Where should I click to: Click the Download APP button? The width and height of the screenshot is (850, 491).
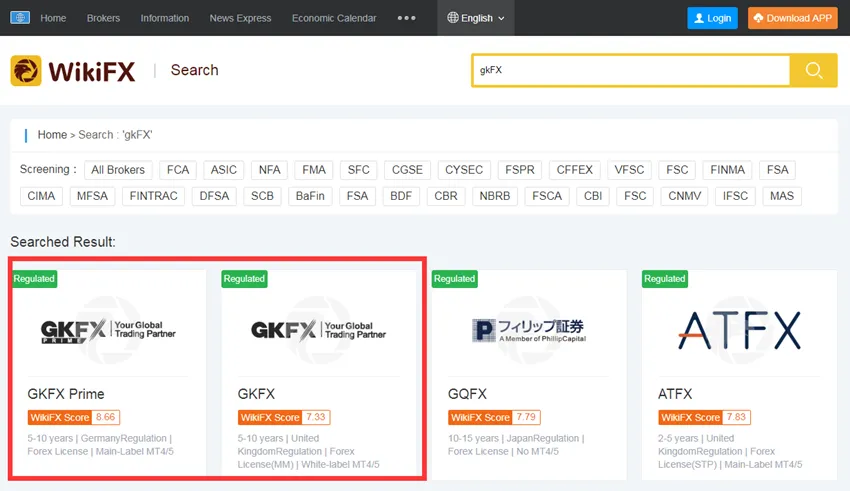[x=793, y=18]
